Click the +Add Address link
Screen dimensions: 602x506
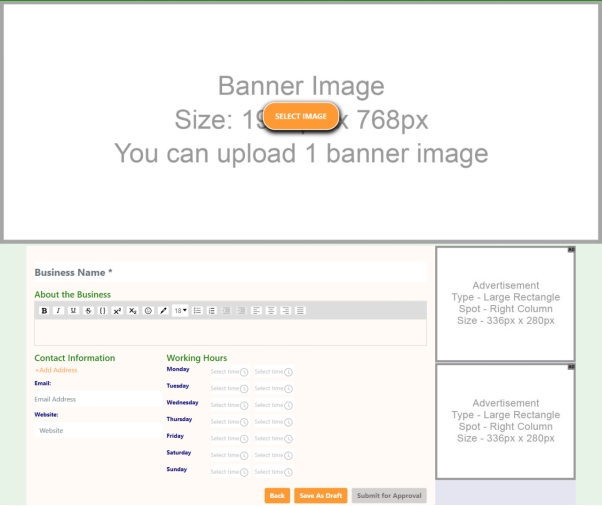tap(56, 370)
